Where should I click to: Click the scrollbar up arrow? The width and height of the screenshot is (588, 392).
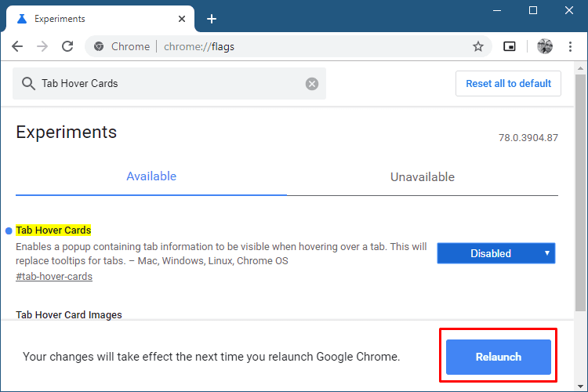point(580,68)
